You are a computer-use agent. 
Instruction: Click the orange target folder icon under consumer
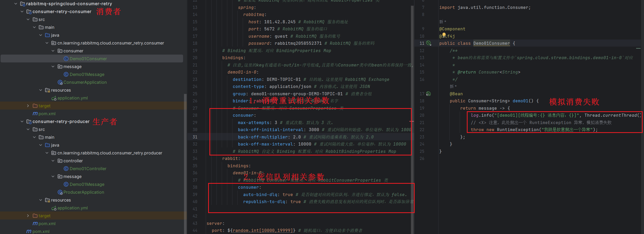[x=35, y=106]
